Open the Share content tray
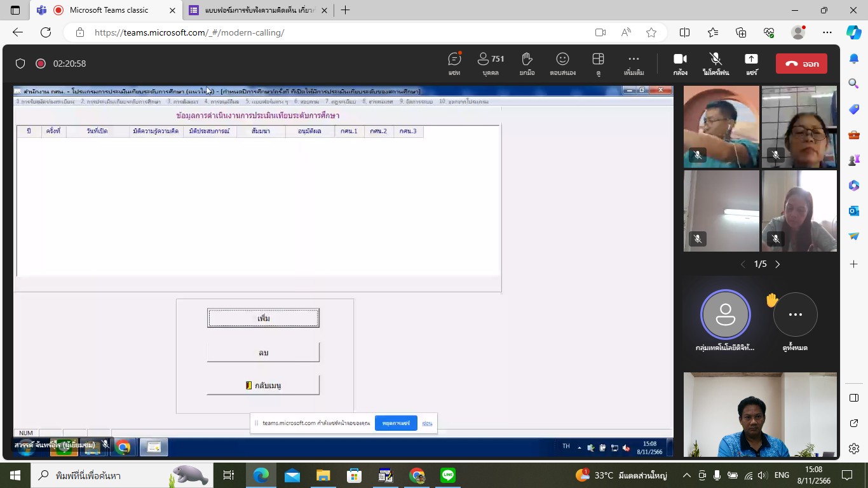The image size is (868, 488). point(751,64)
